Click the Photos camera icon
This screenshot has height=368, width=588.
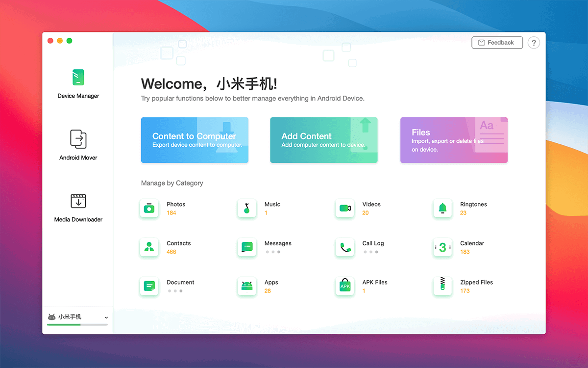(x=149, y=208)
